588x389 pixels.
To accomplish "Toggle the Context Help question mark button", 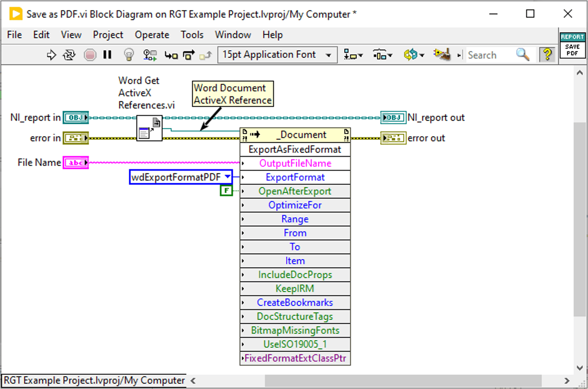I will click(x=547, y=54).
